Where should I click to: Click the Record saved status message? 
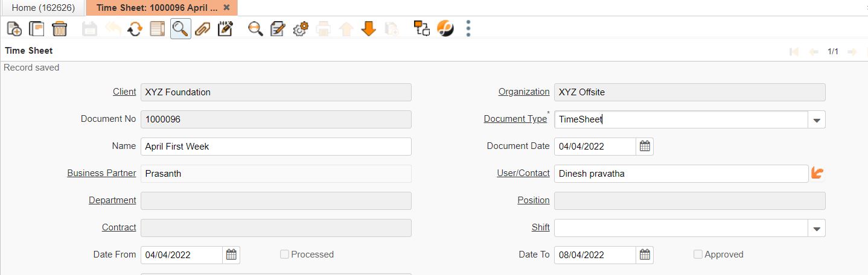tap(31, 68)
